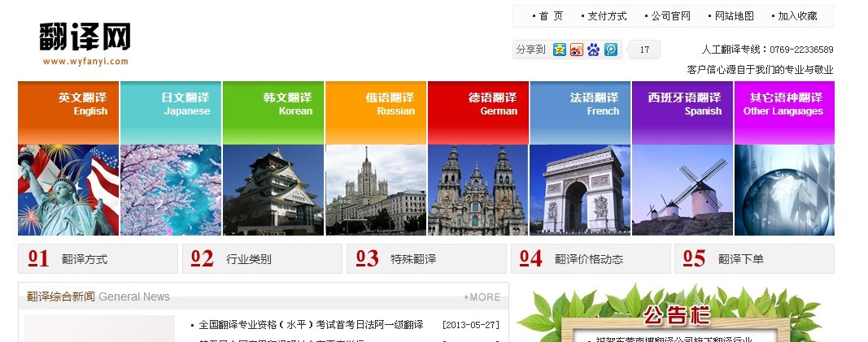This screenshot has height=342, width=868.
Task: Click the 分享到 share label
Action: point(530,50)
